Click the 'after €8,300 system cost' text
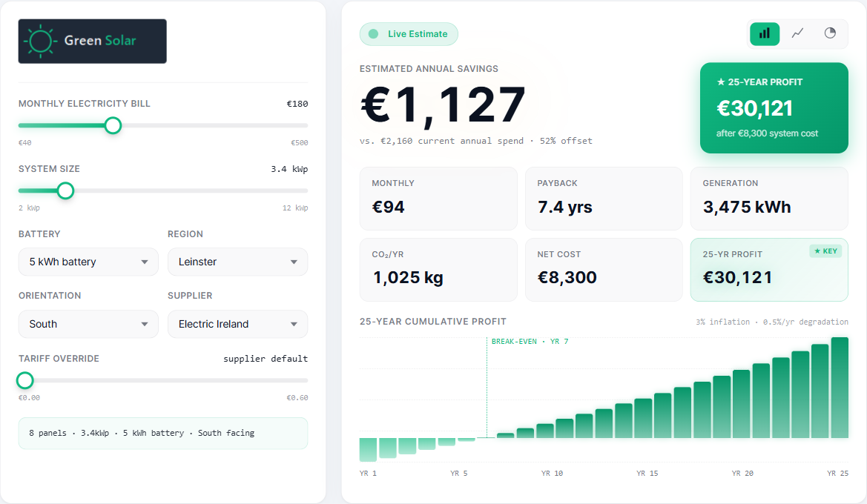867x504 pixels. pyautogui.click(x=767, y=133)
